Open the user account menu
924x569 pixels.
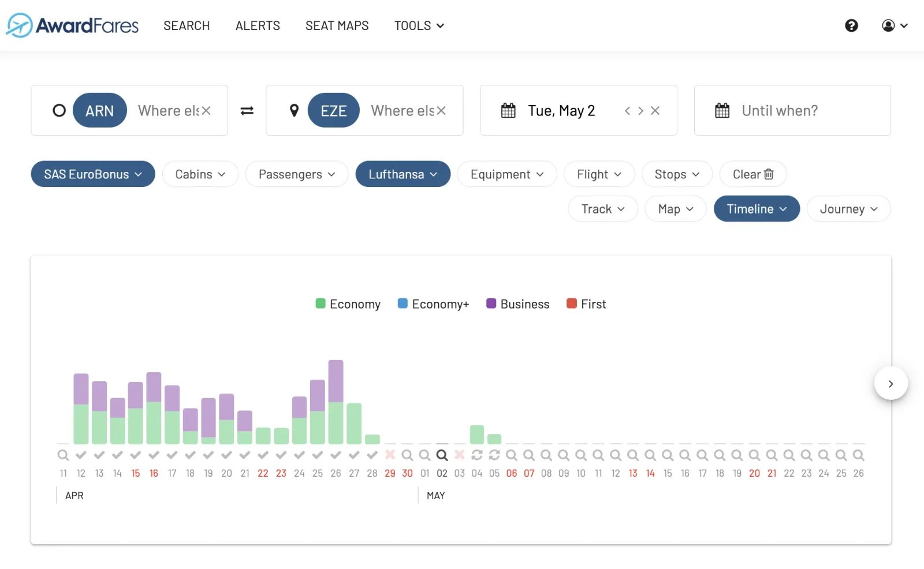click(895, 25)
